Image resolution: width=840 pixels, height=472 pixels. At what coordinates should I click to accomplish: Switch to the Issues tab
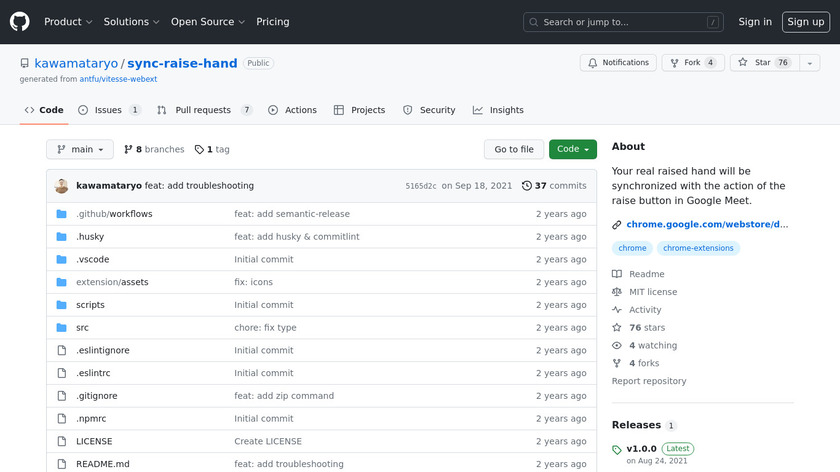coord(109,110)
